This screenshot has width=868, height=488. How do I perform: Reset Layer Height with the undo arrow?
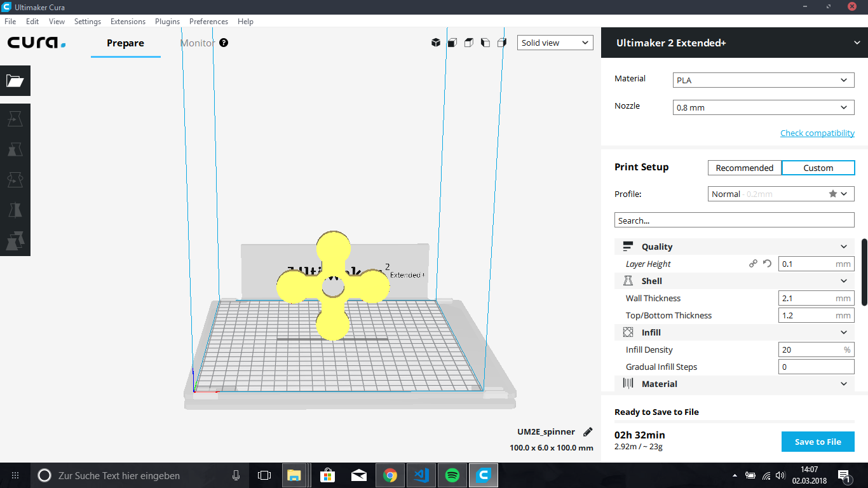pyautogui.click(x=767, y=264)
